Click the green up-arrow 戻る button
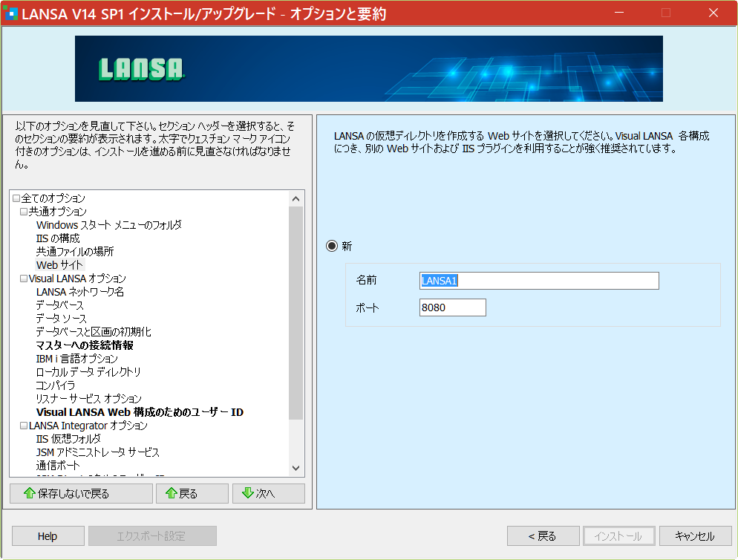This screenshot has height=560, width=738. (x=192, y=494)
